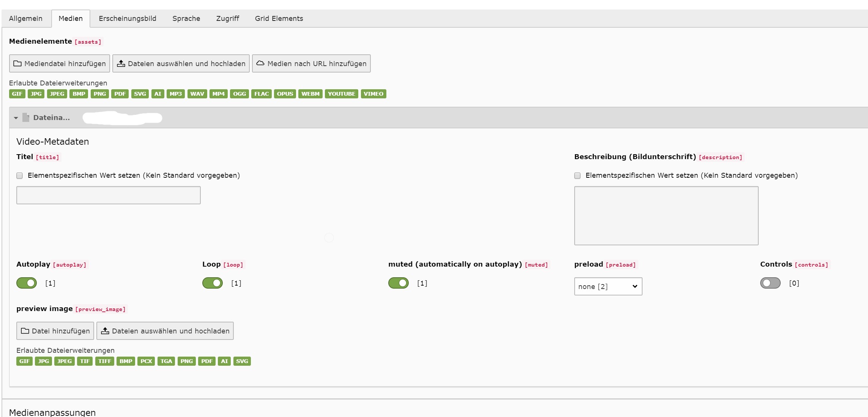Click the folder icon on Datei hinzufügen
Viewport: 868px width, 417px height.
(25, 331)
